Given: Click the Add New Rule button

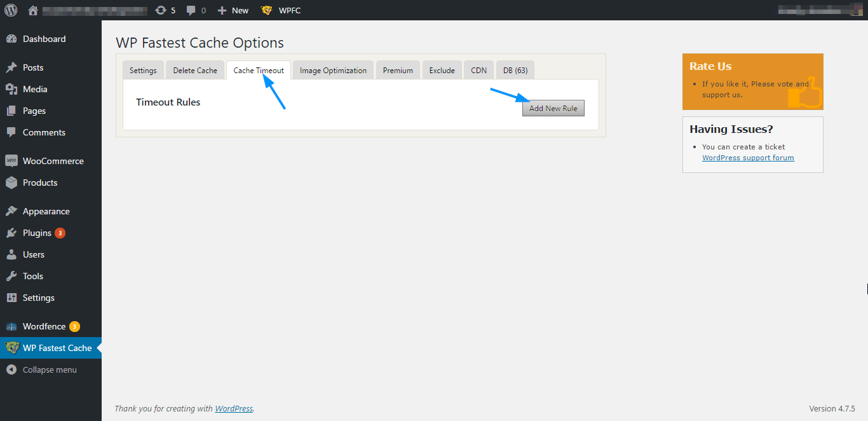Looking at the screenshot, I should tap(553, 108).
